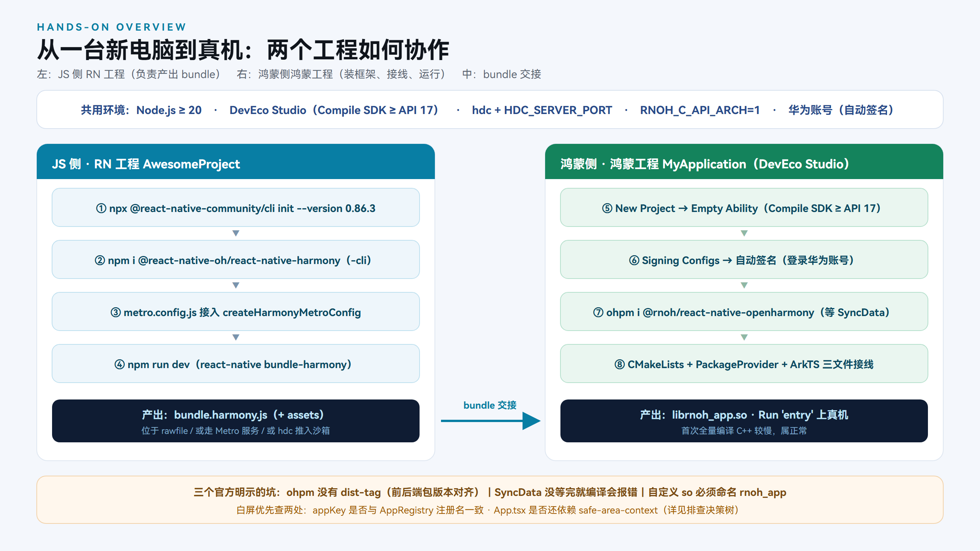
Task: Click the title '从一台新电脑到真机：两个工程如何协作'
Action: pyautogui.click(x=243, y=50)
